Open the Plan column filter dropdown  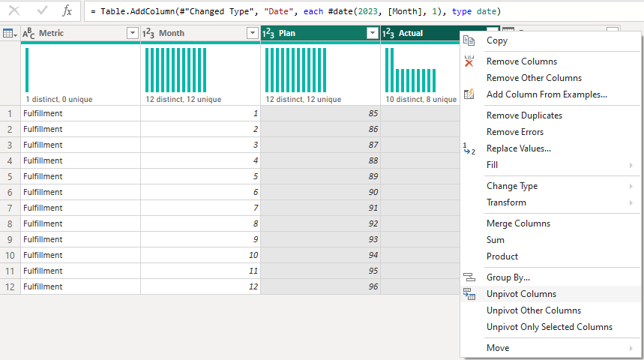coord(372,33)
